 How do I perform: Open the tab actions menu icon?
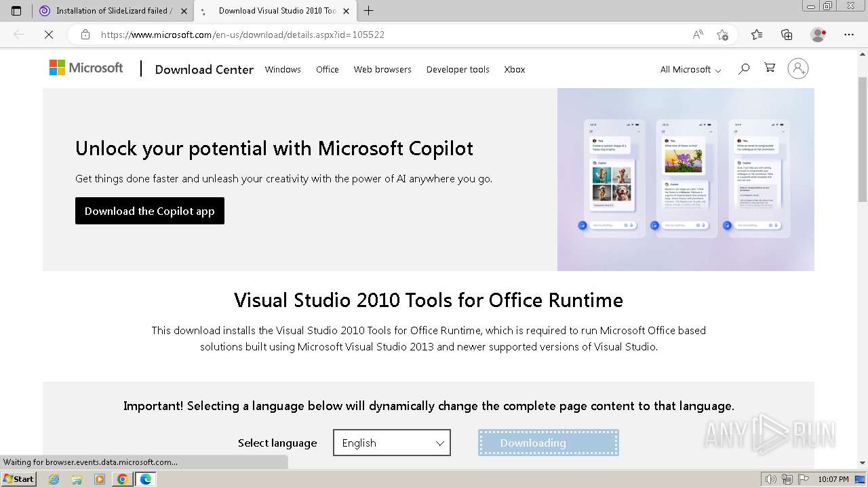pos(16,11)
